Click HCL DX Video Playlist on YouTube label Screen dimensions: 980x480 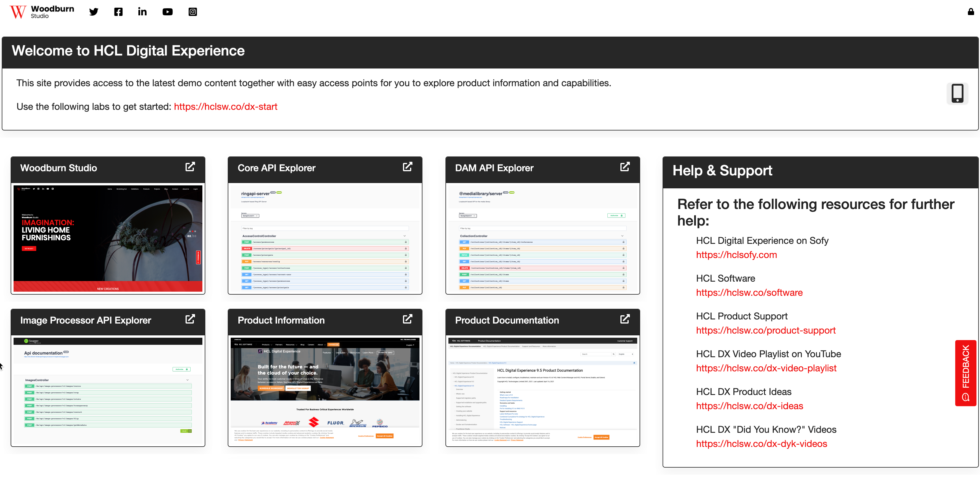(x=768, y=354)
